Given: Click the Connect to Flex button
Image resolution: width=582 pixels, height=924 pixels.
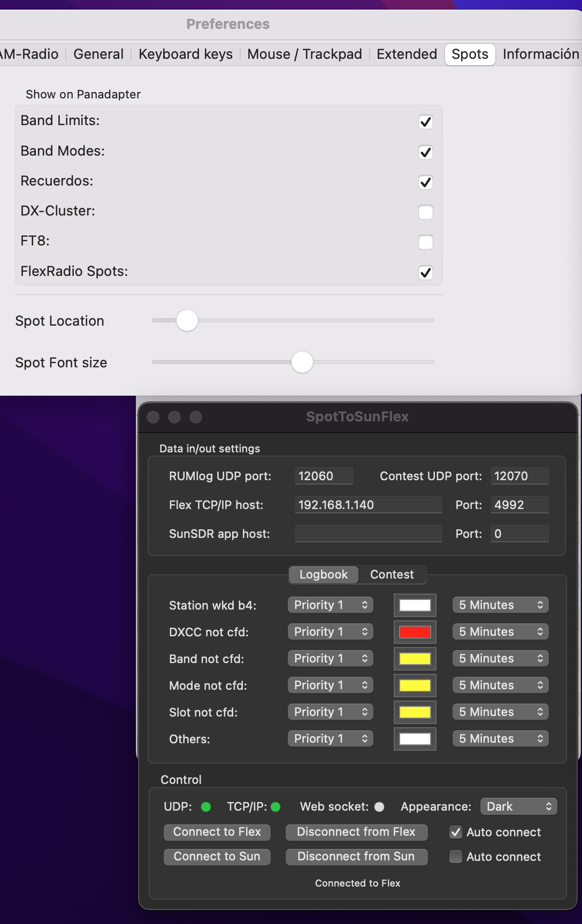Looking at the screenshot, I should point(217,832).
